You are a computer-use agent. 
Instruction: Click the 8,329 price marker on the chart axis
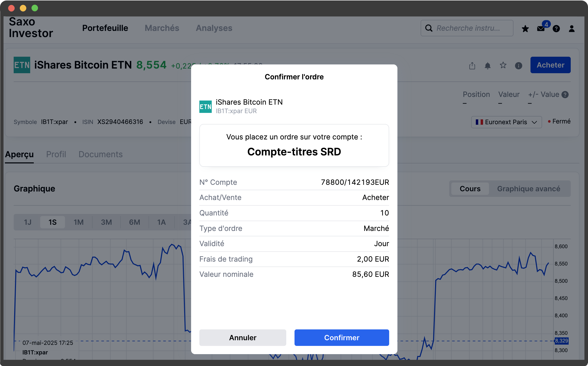coord(561,341)
